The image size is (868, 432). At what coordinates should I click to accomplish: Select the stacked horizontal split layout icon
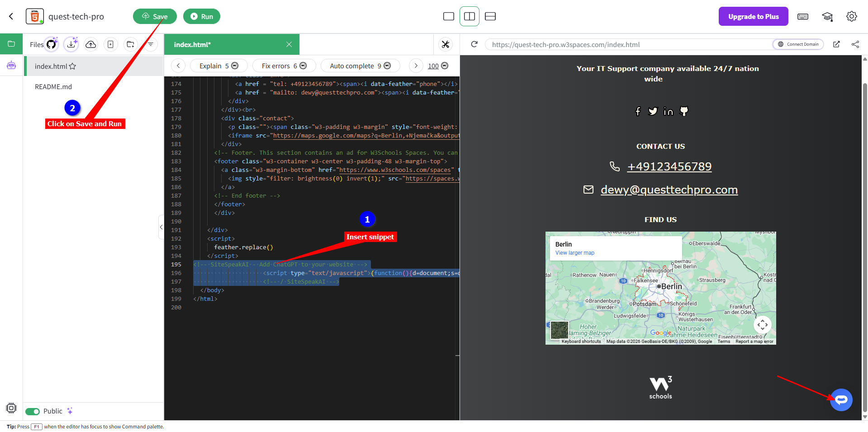pyautogui.click(x=490, y=16)
